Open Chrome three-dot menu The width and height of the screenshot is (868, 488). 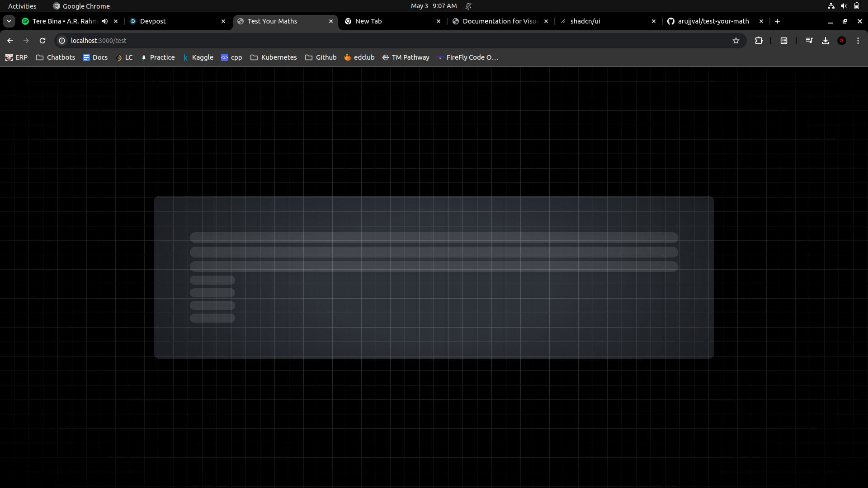858,41
